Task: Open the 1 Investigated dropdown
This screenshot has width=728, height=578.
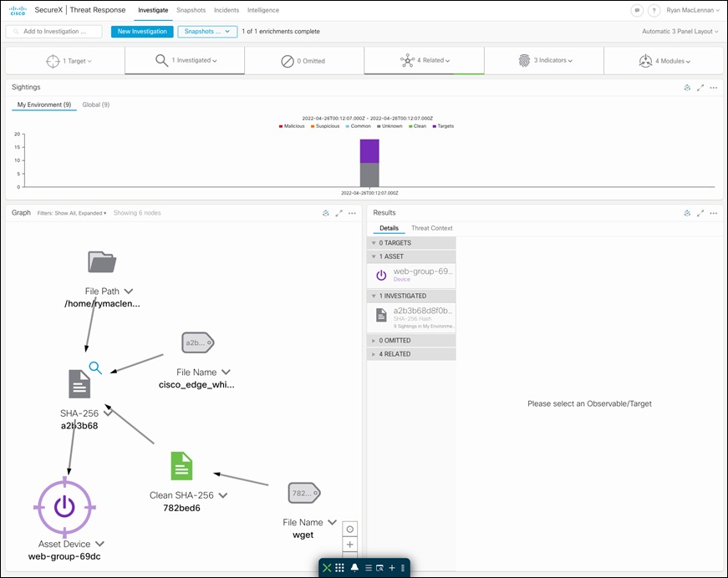Action: click(185, 60)
